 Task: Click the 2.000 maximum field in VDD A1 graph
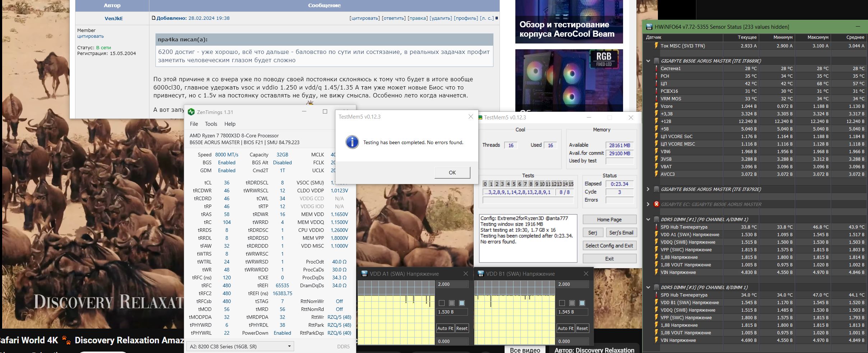(452, 284)
